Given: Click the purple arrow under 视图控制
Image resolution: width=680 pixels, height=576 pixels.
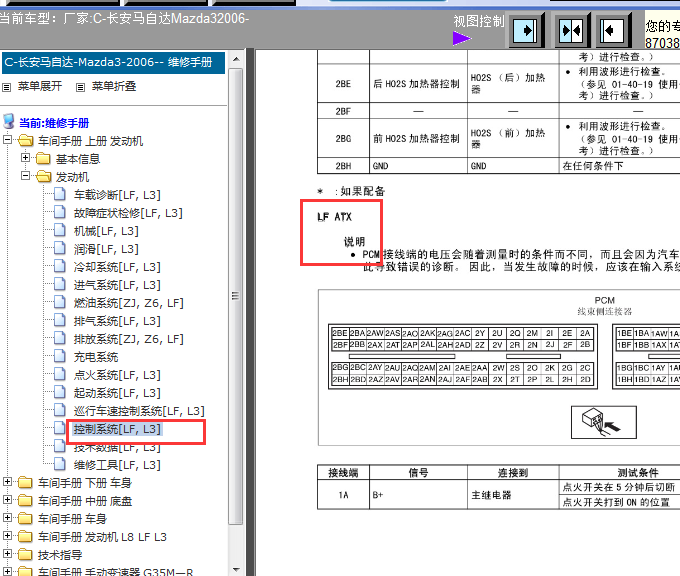Looking at the screenshot, I should tap(461, 38).
